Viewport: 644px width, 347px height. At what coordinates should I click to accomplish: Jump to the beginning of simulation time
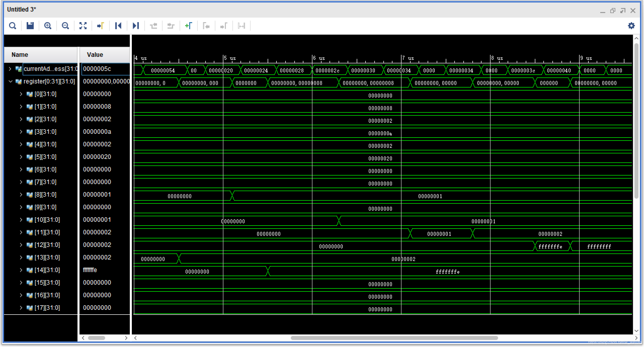118,26
